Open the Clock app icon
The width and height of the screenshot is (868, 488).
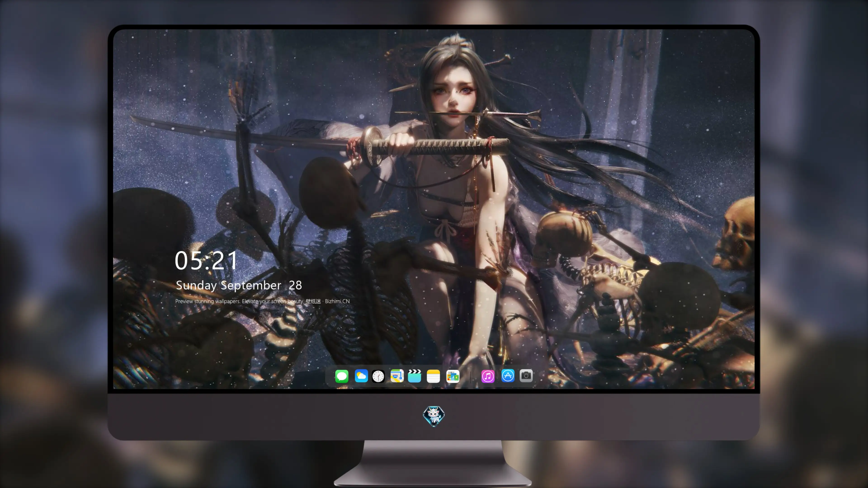[x=378, y=376]
